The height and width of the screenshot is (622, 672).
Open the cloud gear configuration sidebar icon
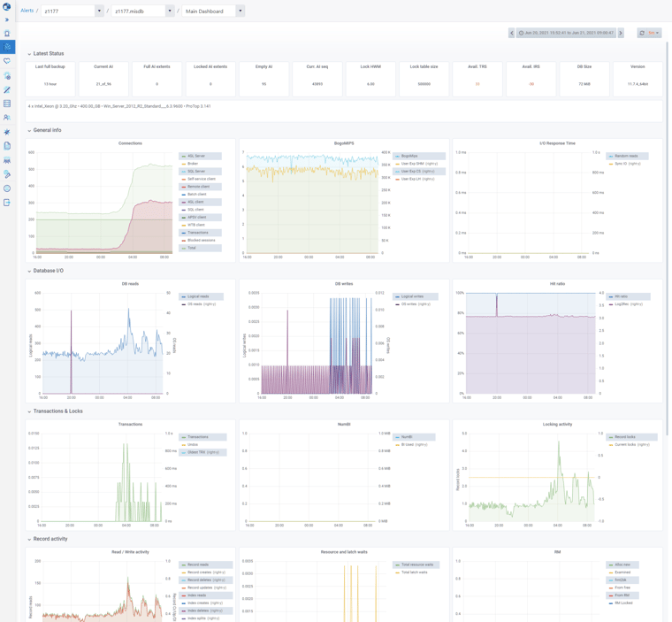click(7, 75)
